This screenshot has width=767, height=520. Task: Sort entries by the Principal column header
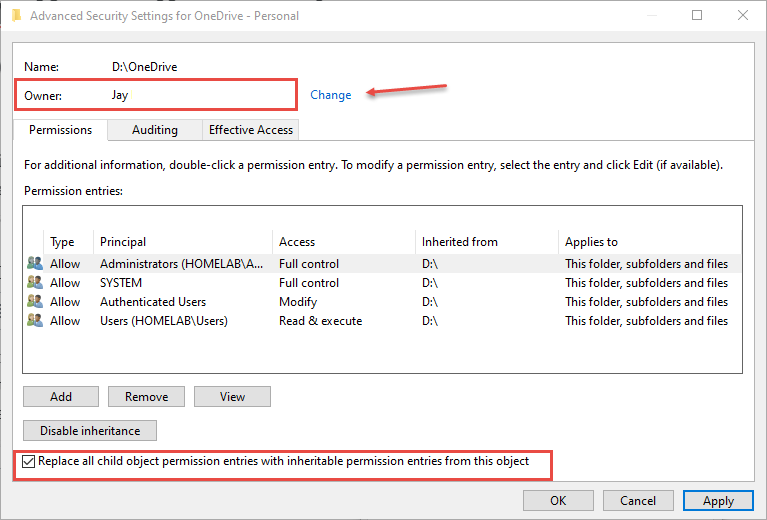point(123,242)
